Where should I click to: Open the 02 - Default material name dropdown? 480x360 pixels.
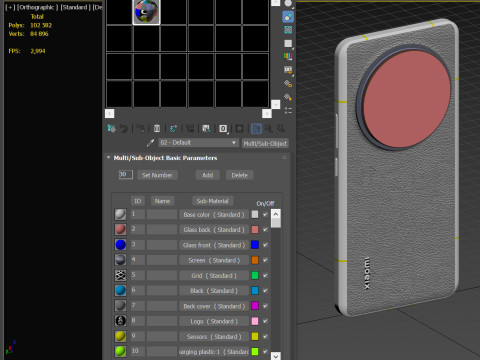pyautogui.click(x=199, y=143)
